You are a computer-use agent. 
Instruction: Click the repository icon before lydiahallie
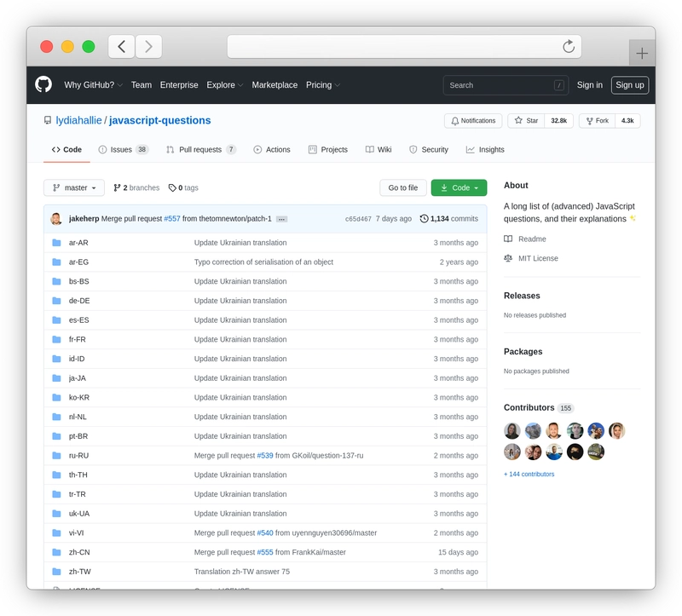point(48,120)
